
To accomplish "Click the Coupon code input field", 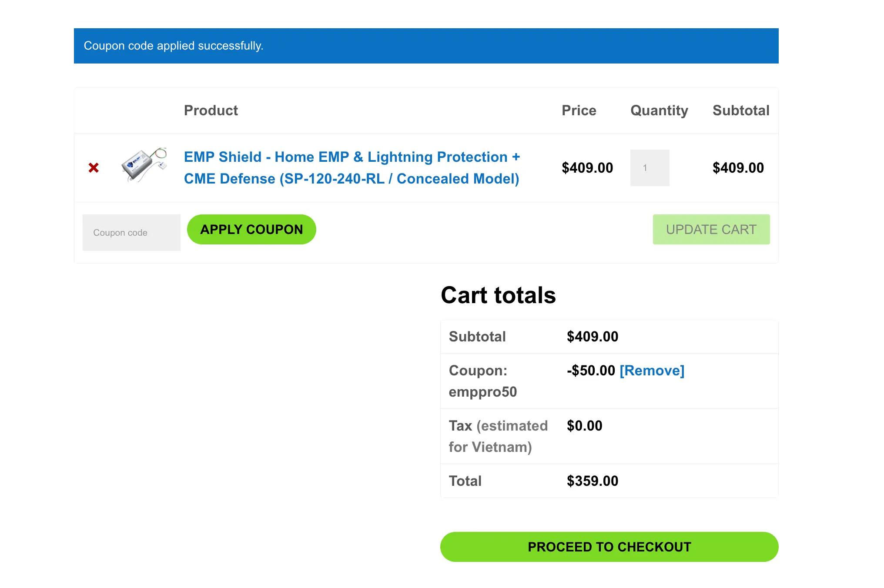I will [x=131, y=232].
